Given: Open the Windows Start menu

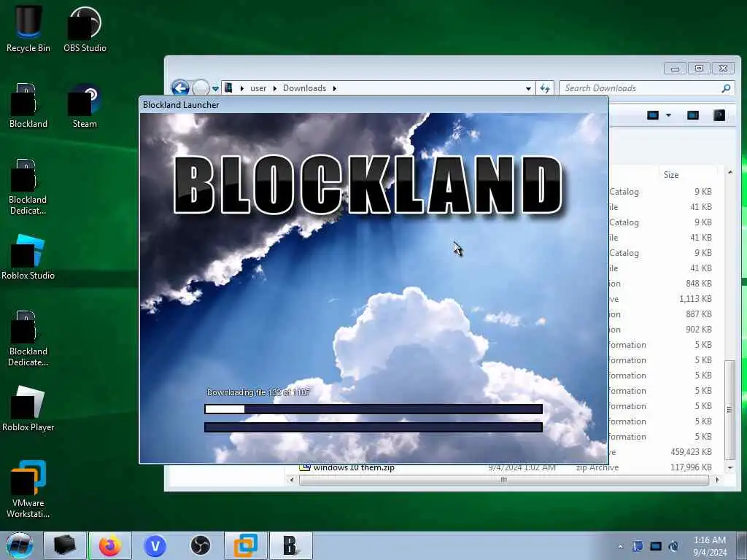Looking at the screenshot, I should pyautogui.click(x=20, y=545).
